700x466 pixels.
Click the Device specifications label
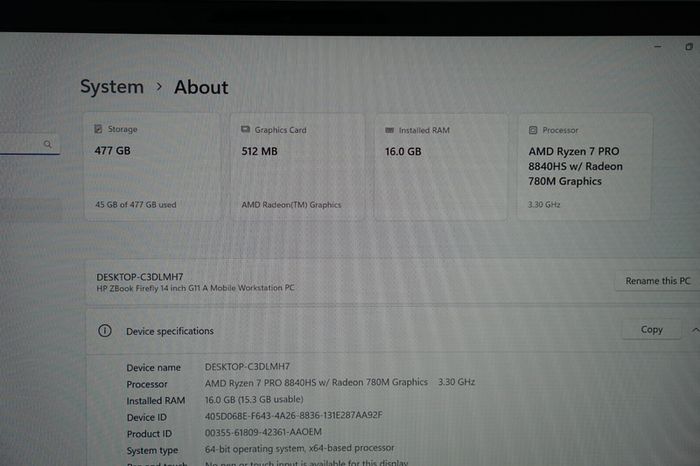170,331
